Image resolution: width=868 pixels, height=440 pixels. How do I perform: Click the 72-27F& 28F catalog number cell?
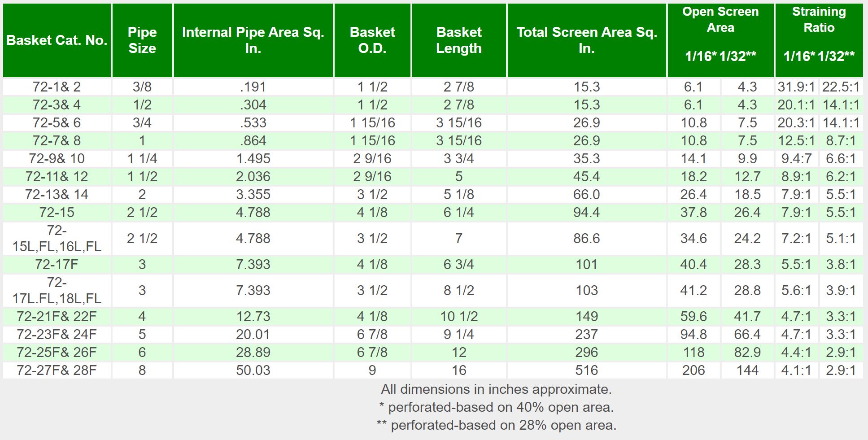57,370
